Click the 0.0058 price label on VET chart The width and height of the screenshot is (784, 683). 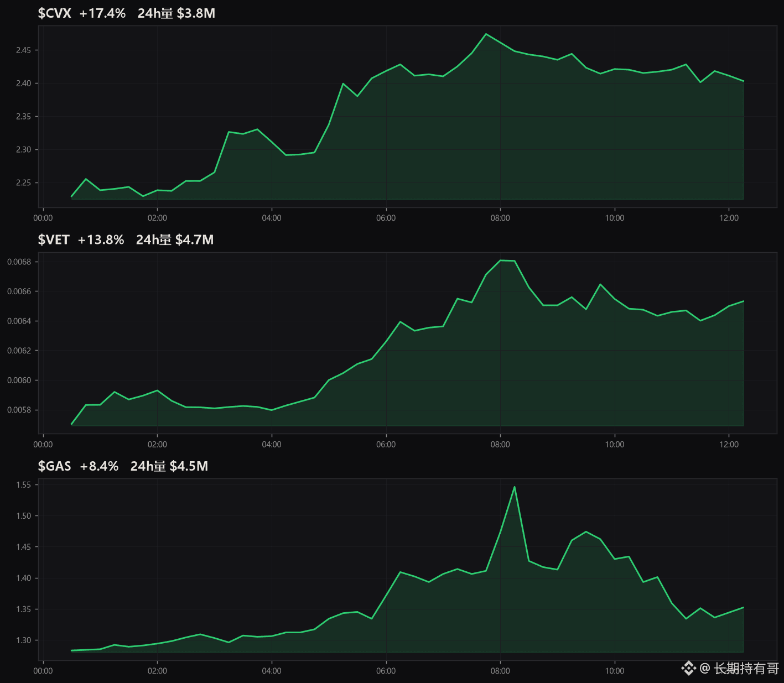click(x=19, y=410)
